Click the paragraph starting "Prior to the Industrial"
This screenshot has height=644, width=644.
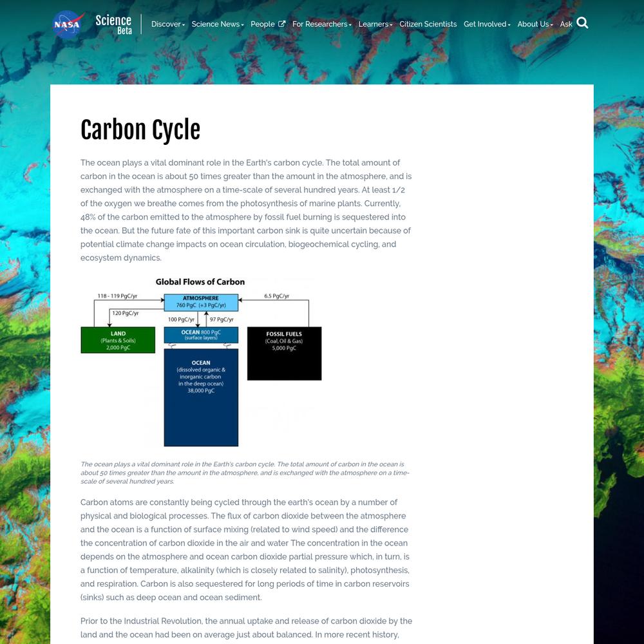pos(247,627)
